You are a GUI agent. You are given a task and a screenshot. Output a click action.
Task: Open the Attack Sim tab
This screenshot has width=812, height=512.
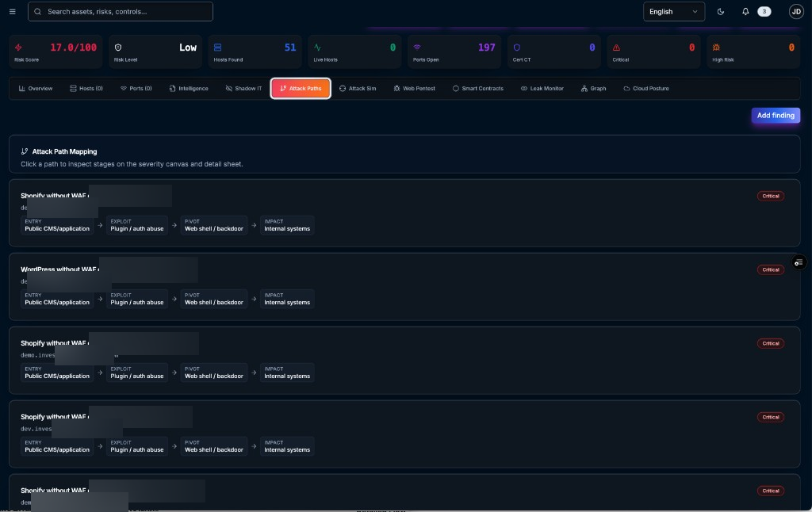click(x=358, y=89)
